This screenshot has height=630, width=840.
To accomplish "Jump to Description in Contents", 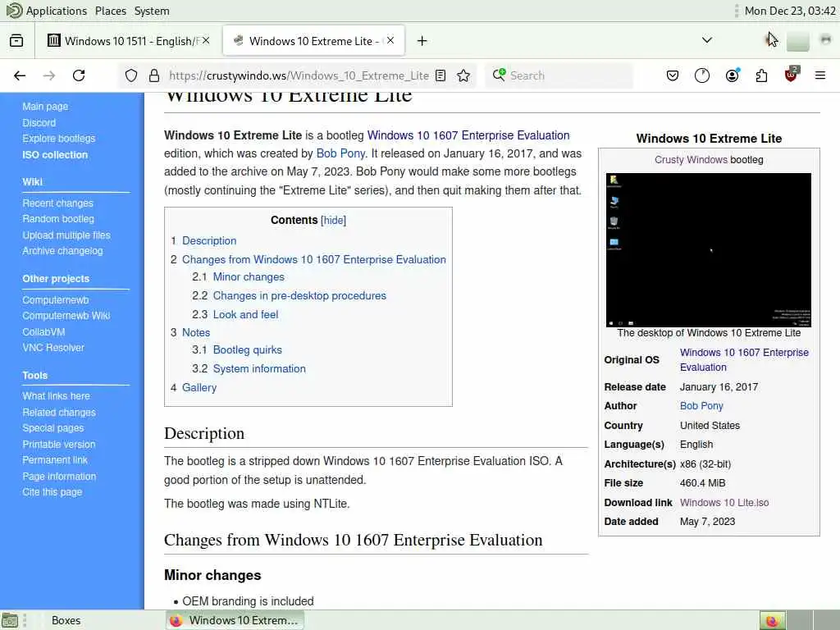I will [209, 241].
